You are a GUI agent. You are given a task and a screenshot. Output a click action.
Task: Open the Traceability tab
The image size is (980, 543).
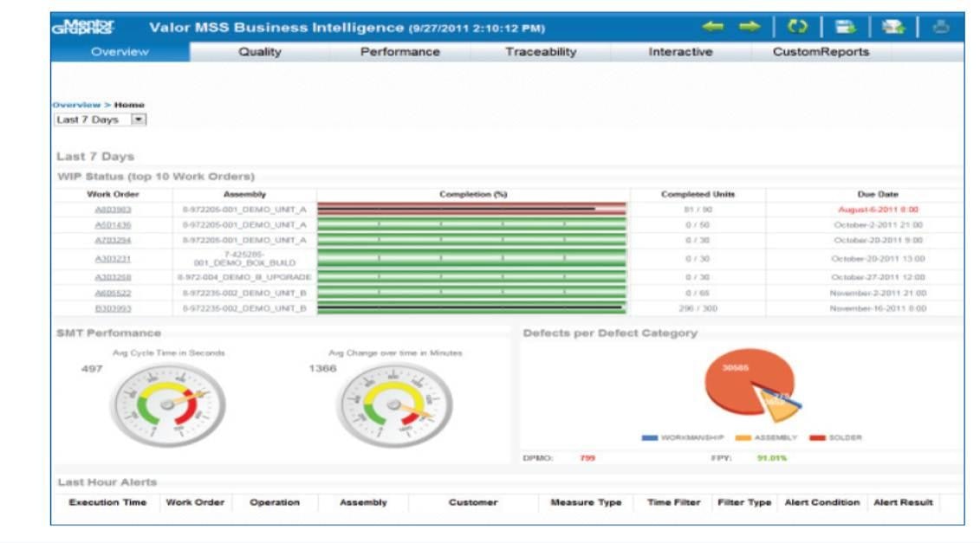pyautogui.click(x=541, y=52)
